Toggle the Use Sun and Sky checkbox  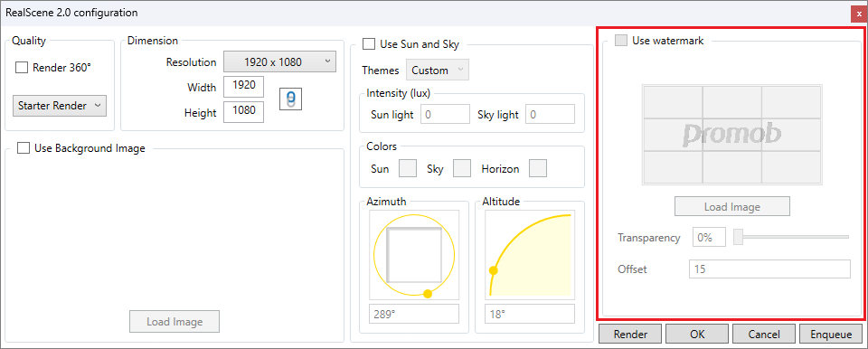[368, 43]
